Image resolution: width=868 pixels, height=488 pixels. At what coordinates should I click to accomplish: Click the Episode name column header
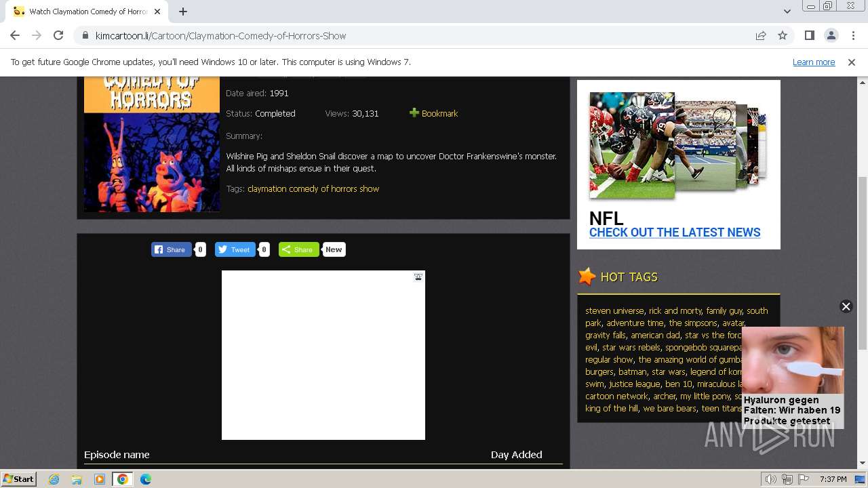tap(117, 454)
